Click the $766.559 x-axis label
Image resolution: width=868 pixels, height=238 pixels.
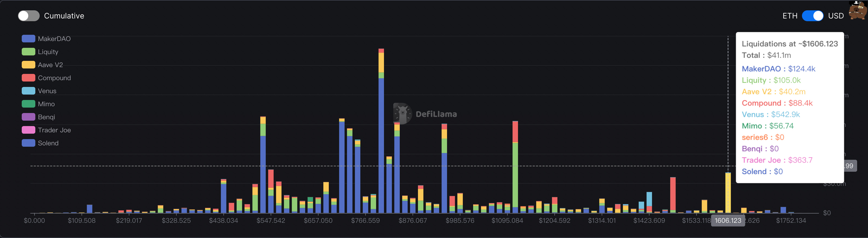(x=365, y=221)
